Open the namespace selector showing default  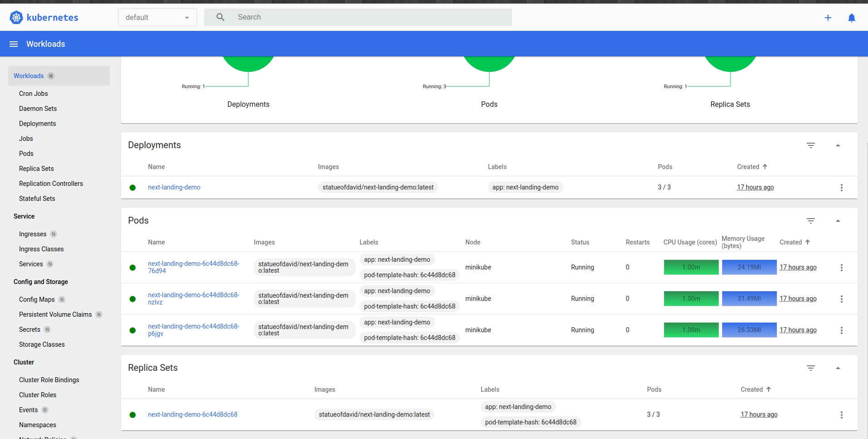point(157,17)
